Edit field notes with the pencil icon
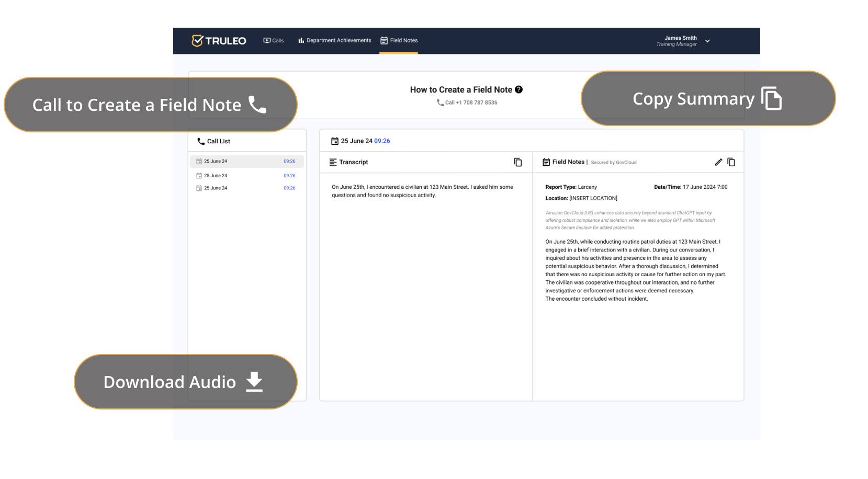The height and width of the screenshot is (479, 868). click(718, 162)
